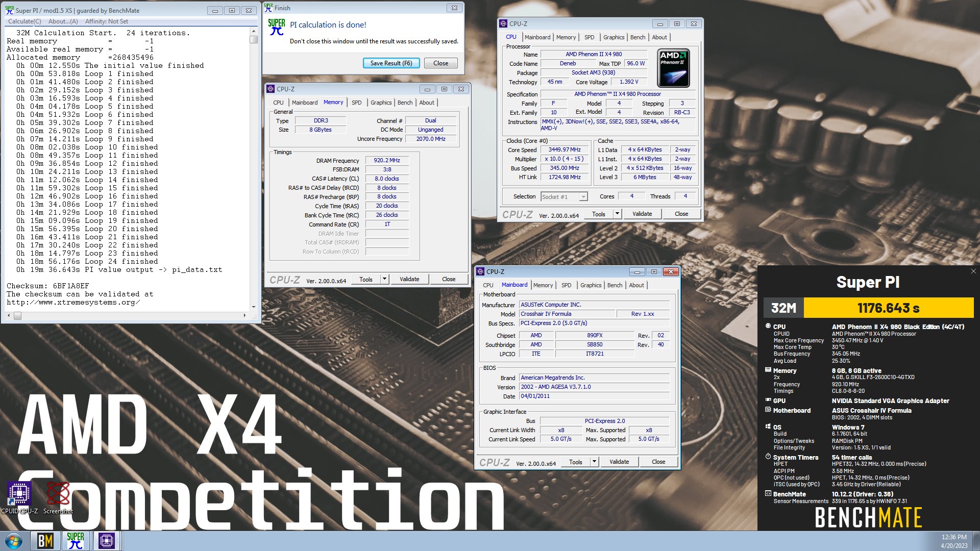Image resolution: width=980 pixels, height=551 pixels.
Task: Click the GPU section icon in BenchMate panel
Action: point(768,400)
